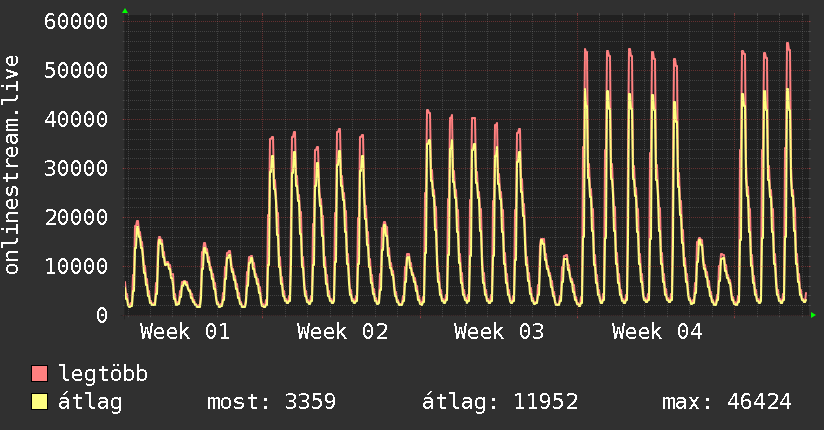Click the green arrow at x-axis end
The width and height of the screenshot is (824, 430).
pos(814,315)
